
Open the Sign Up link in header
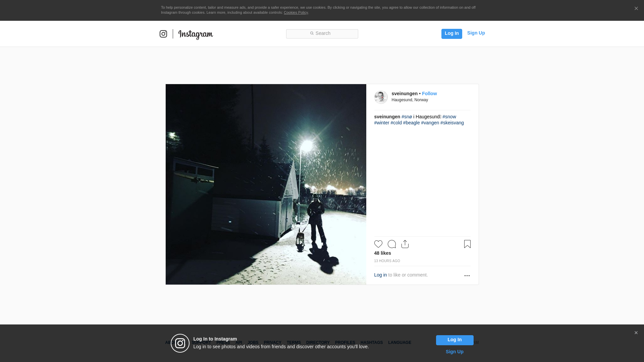[x=476, y=33]
